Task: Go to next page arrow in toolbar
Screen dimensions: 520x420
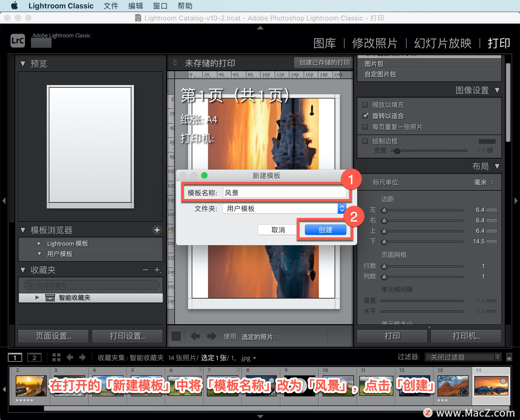Action: pyautogui.click(x=212, y=336)
